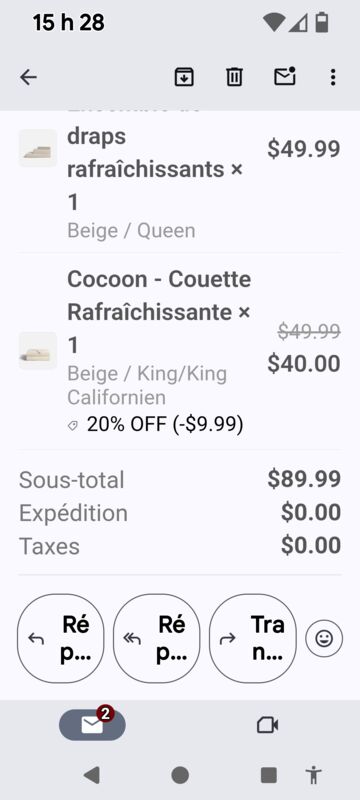Screen dimensions: 360x800
Task: Click the reply-all button with the double arrow
Action: coord(157,638)
